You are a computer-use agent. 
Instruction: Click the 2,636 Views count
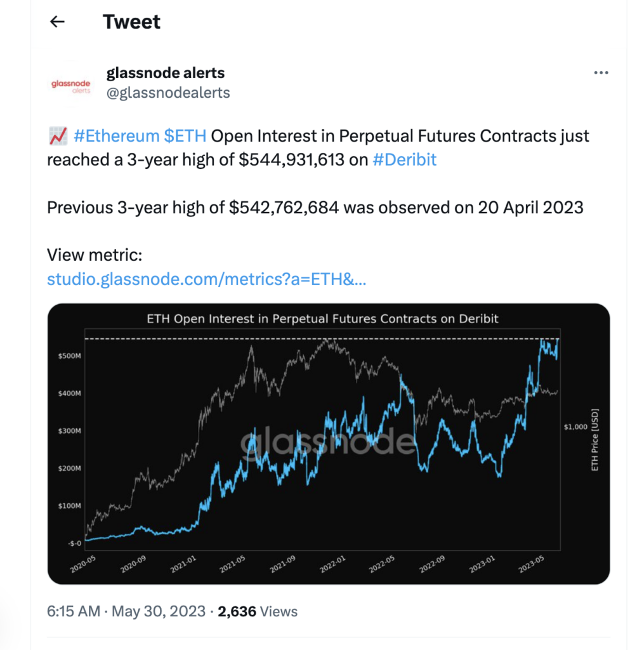tap(258, 611)
